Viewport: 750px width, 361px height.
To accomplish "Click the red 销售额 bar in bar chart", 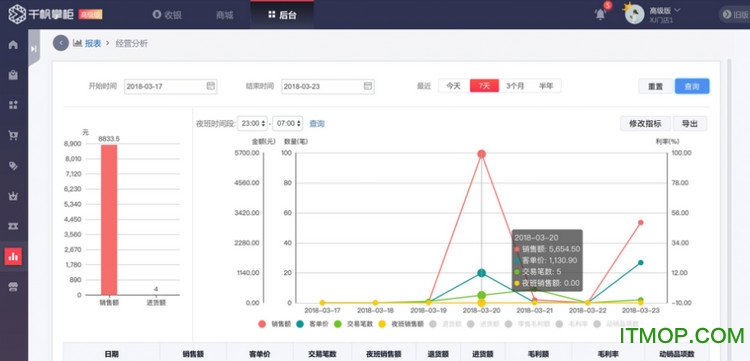I will (x=109, y=220).
